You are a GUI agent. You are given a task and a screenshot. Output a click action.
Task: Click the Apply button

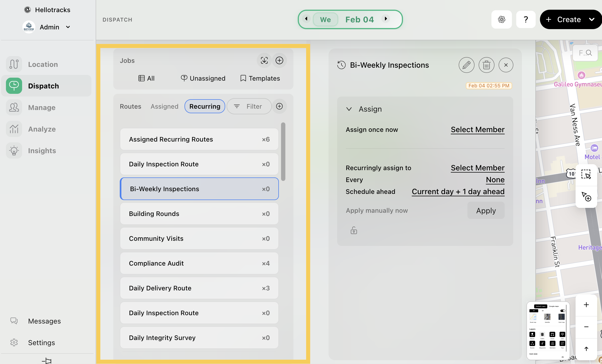[486, 210]
